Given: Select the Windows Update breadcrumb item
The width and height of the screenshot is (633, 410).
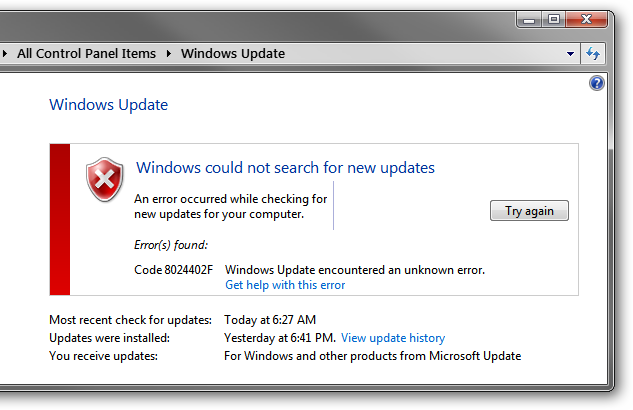Looking at the screenshot, I should [x=232, y=53].
